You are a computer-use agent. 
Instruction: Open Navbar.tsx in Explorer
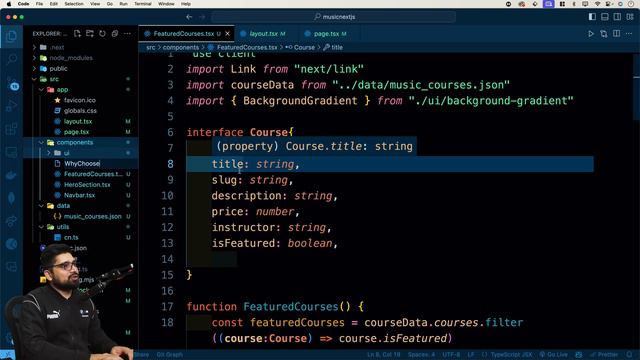[x=79, y=195]
